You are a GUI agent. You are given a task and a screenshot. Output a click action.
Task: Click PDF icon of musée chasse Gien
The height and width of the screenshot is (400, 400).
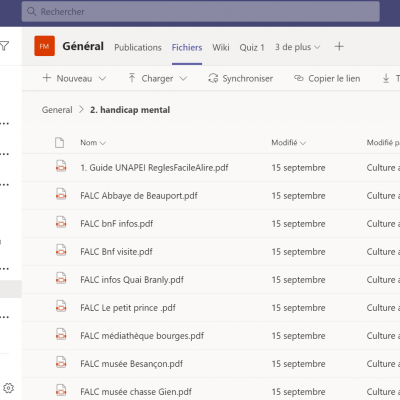[61, 390]
